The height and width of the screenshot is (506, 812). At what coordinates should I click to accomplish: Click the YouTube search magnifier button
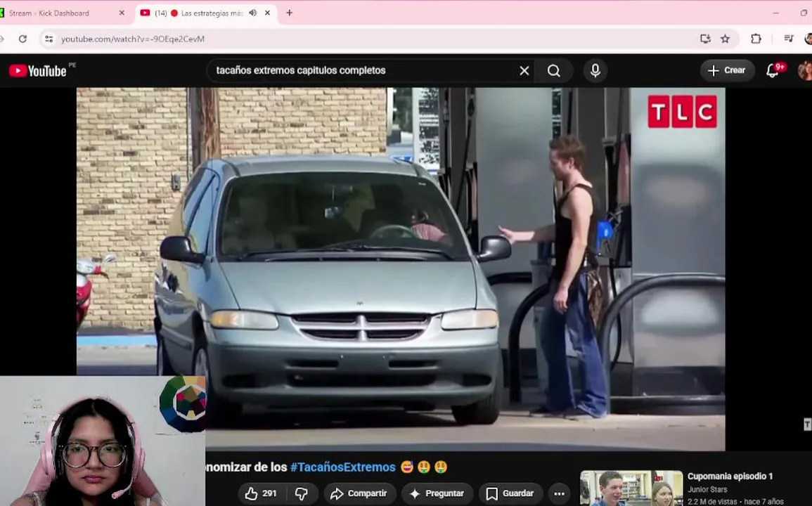[x=553, y=70]
